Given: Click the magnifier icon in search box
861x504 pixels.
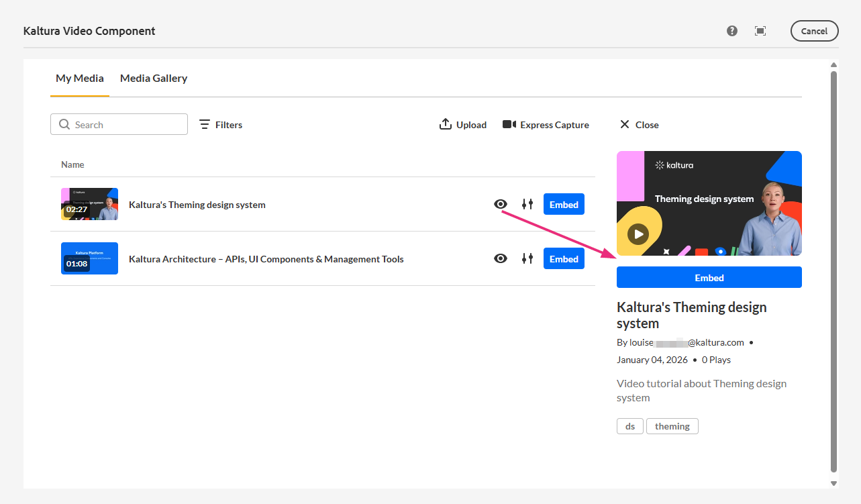Looking at the screenshot, I should (64, 125).
